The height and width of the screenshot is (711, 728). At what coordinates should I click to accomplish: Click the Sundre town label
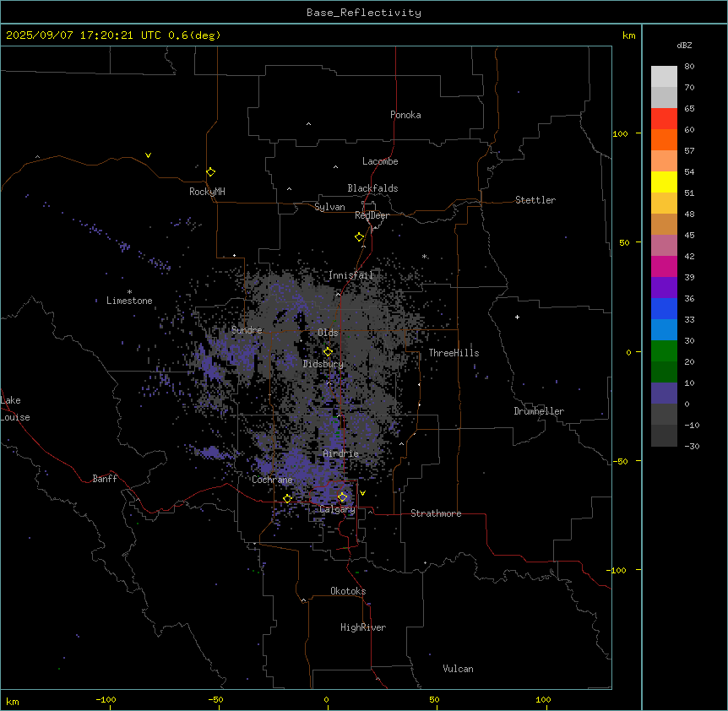pyautogui.click(x=247, y=330)
